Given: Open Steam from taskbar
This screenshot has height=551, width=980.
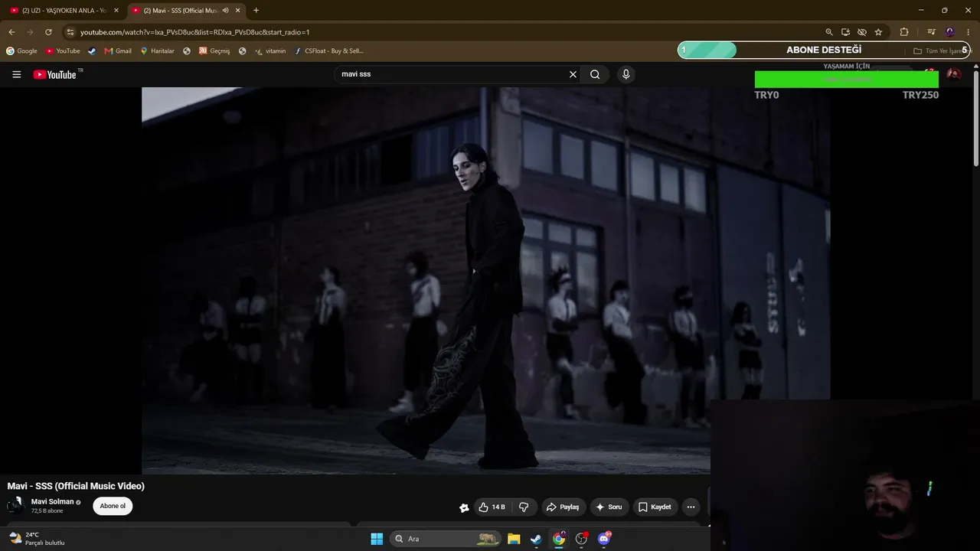Looking at the screenshot, I should tap(536, 539).
